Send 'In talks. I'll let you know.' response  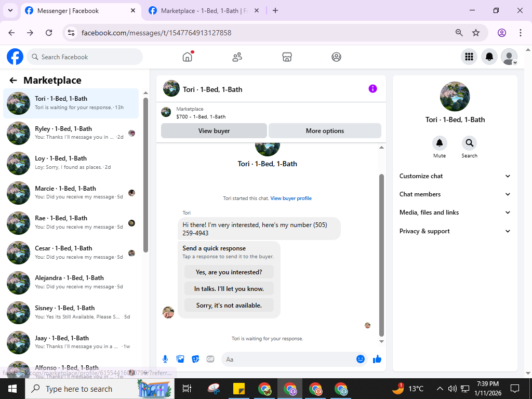pyautogui.click(x=229, y=289)
